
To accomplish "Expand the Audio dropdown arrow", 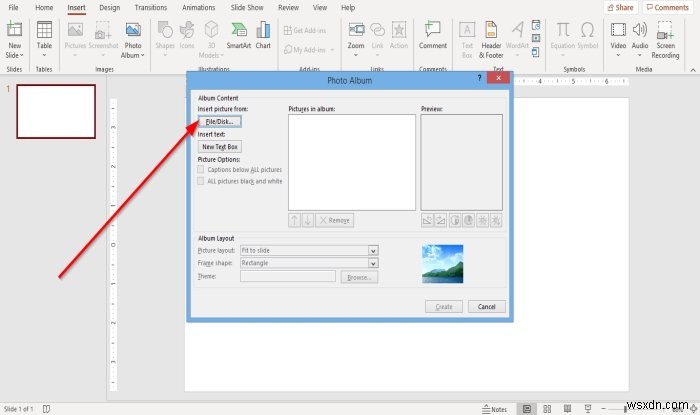I will point(640,55).
